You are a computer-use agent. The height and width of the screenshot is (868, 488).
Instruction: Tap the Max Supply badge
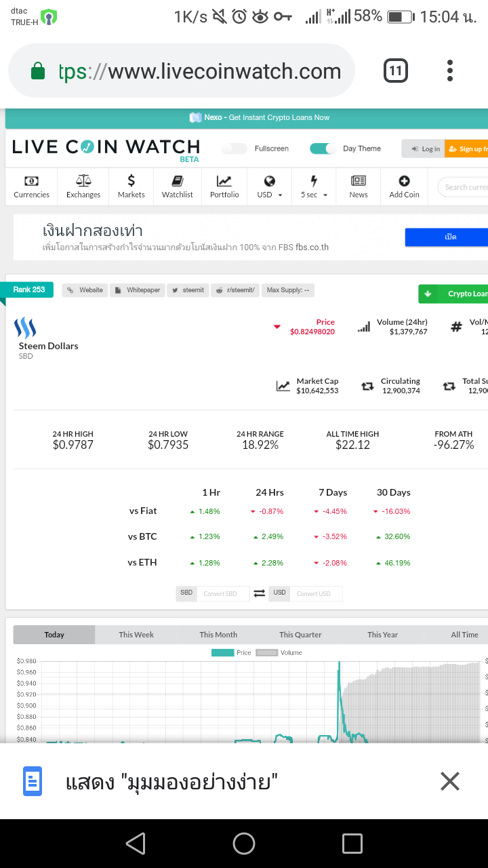click(x=288, y=290)
